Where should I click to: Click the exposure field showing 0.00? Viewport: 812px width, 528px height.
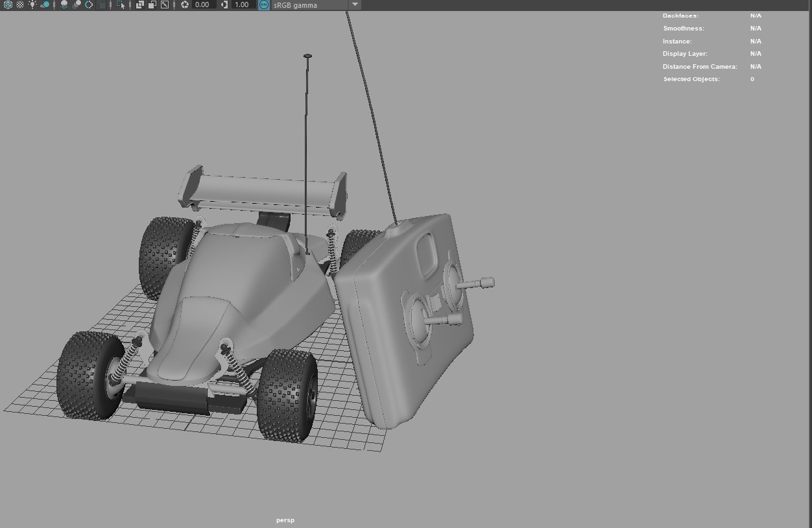pos(201,5)
